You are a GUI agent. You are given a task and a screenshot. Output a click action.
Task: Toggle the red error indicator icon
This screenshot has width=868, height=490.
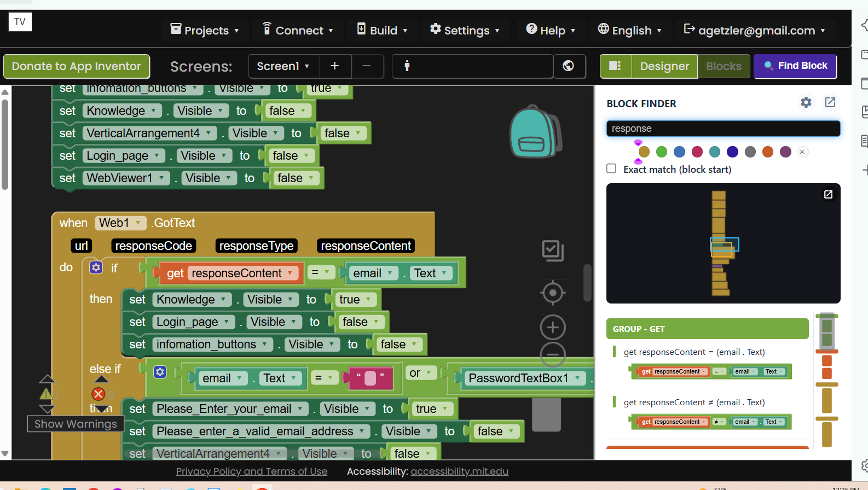[99, 394]
